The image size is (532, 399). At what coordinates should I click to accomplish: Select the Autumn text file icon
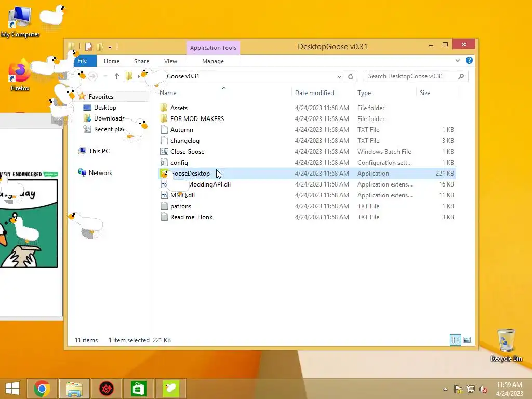(164, 129)
